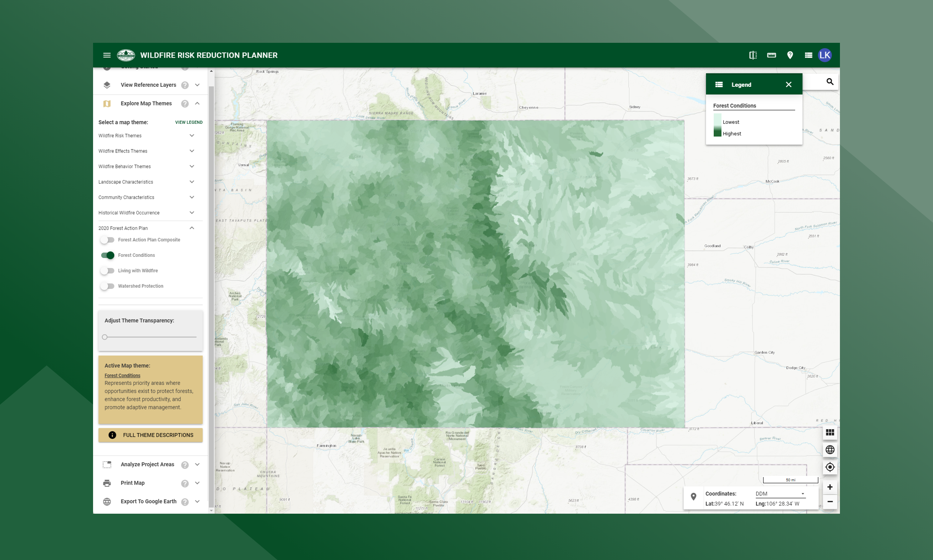Enable the Watershed Protection toggle
The image size is (933, 560).
(107, 286)
